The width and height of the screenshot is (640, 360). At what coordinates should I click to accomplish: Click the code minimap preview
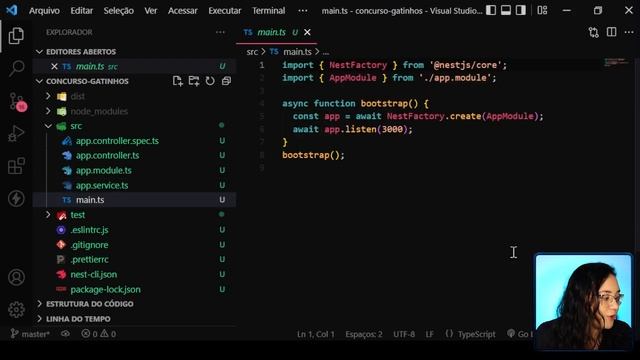coord(617,62)
